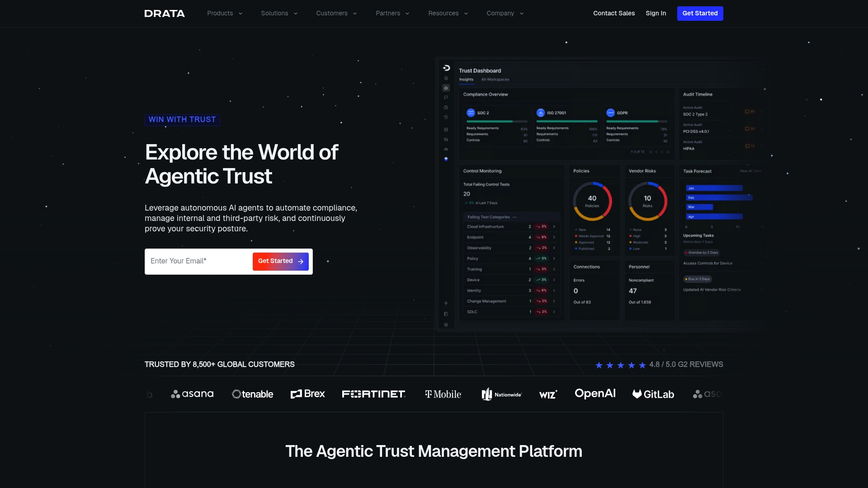The height and width of the screenshot is (488, 868).
Task: Click the Enter Your Email field
Action: [x=199, y=261]
